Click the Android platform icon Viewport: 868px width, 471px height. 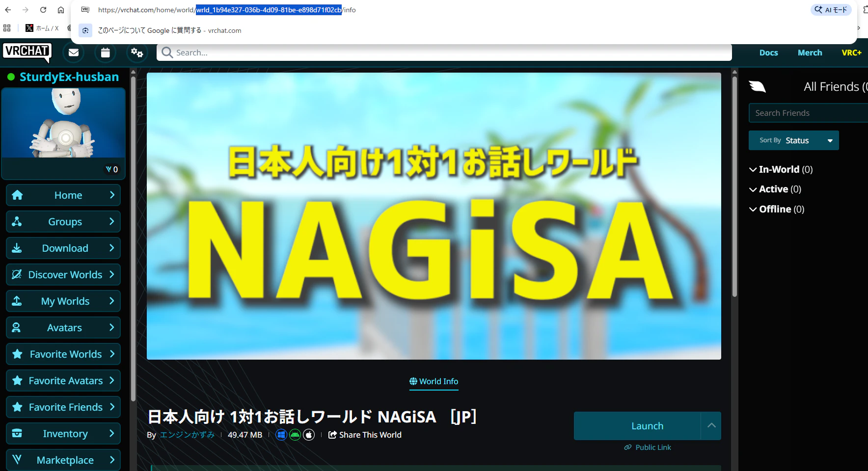click(x=295, y=435)
